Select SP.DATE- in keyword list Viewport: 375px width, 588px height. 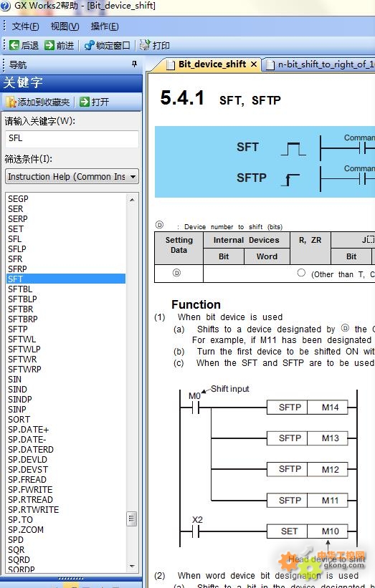click(27, 440)
